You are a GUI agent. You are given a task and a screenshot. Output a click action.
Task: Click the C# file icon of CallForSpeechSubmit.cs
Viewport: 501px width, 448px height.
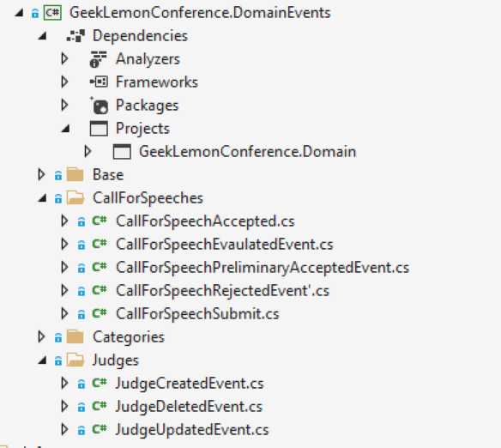tap(99, 313)
